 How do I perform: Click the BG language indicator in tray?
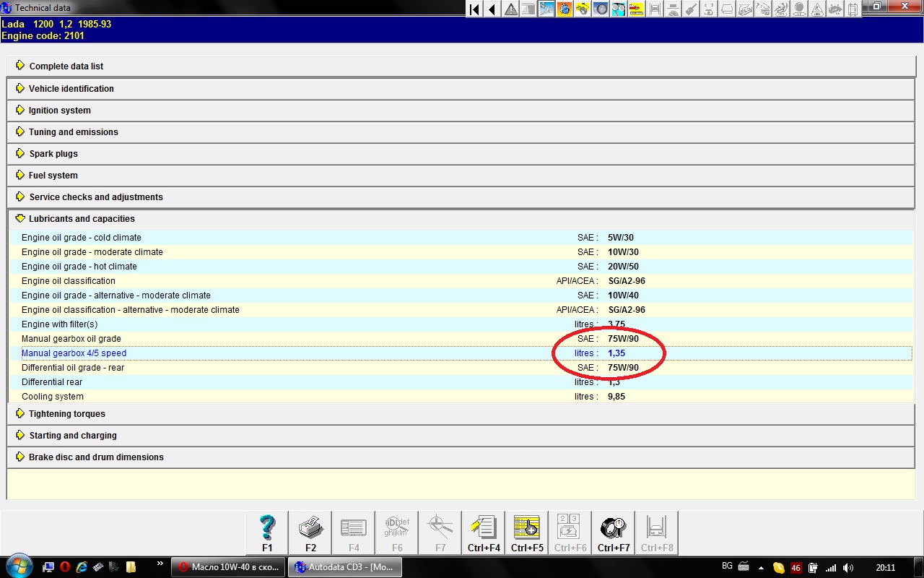pos(728,566)
